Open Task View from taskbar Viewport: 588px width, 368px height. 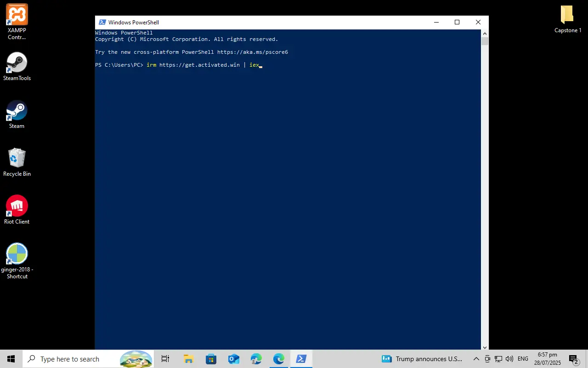[x=165, y=359]
